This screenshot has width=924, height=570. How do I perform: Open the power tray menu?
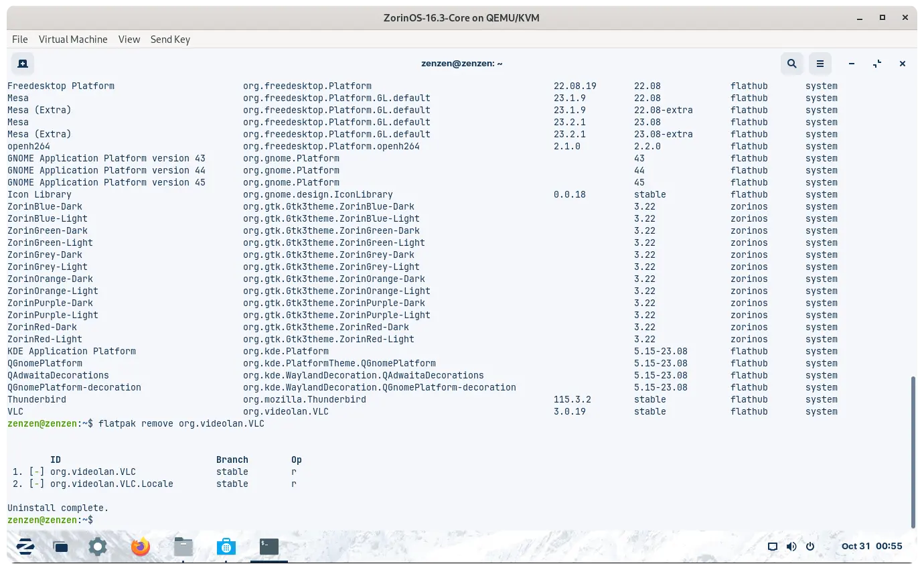tap(810, 547)
